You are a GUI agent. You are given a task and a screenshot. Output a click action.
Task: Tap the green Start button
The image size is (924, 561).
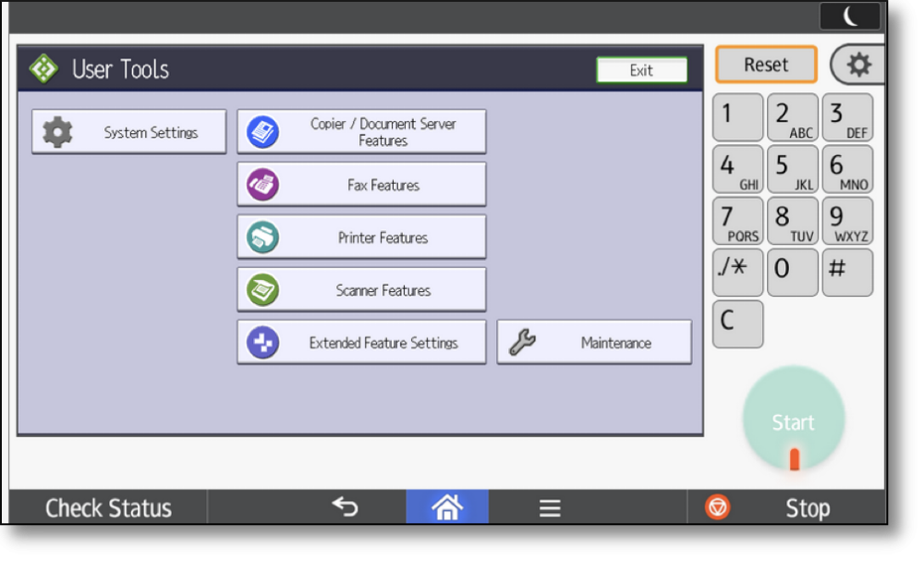tap(794, 419)
